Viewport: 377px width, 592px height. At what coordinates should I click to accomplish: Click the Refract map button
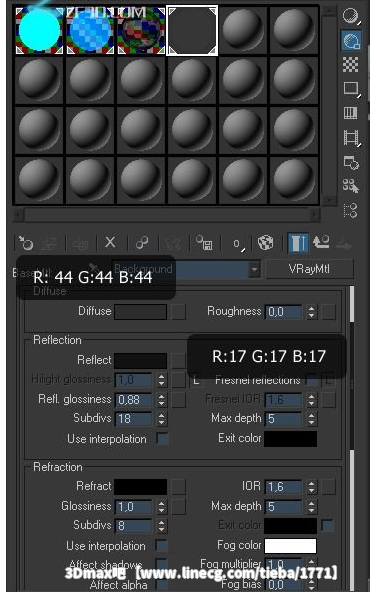tap(178, 487)
